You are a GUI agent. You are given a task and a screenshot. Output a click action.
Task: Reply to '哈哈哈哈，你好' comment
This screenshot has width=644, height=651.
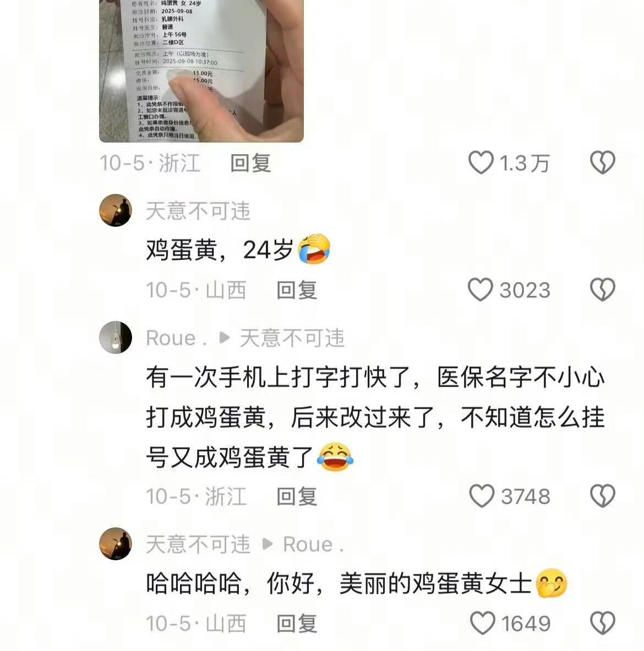(x=297, y=623)
